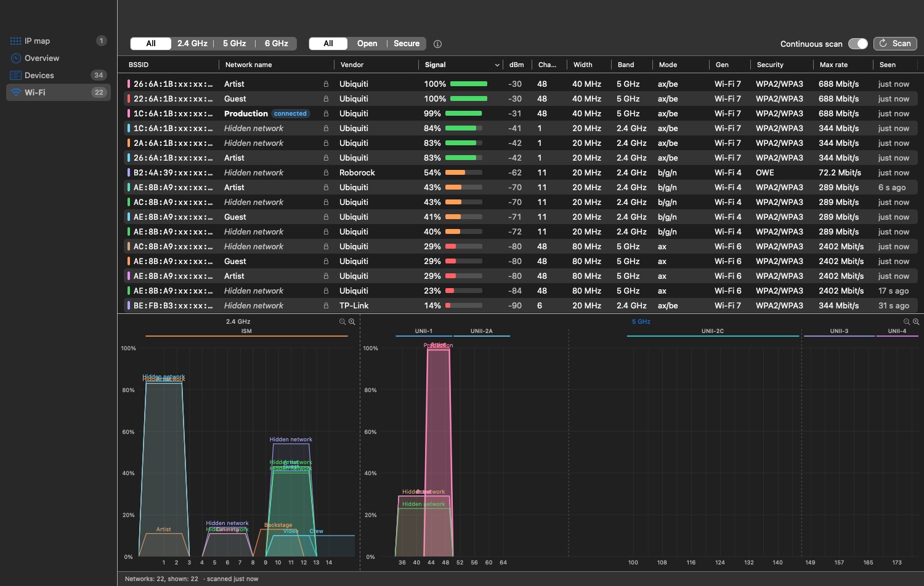Sort by the Security column header
This screenshot has width=924, height=586.
pos(781,65)
